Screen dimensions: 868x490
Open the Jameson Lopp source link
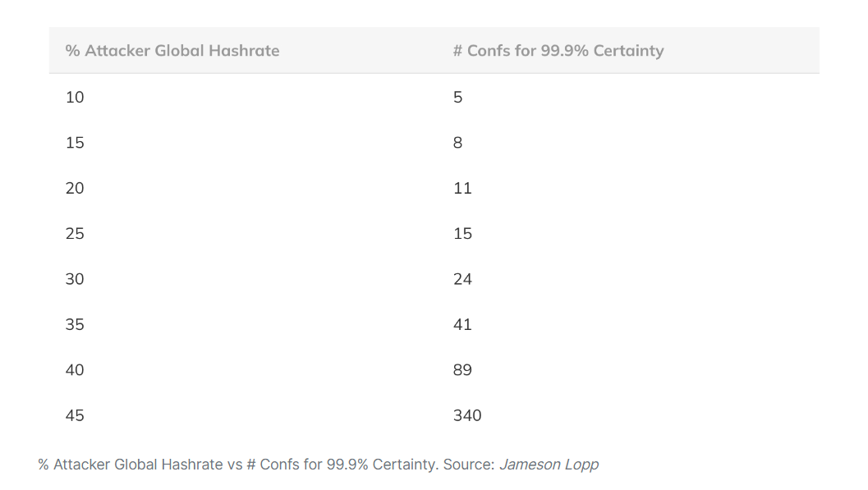[549, 465]
